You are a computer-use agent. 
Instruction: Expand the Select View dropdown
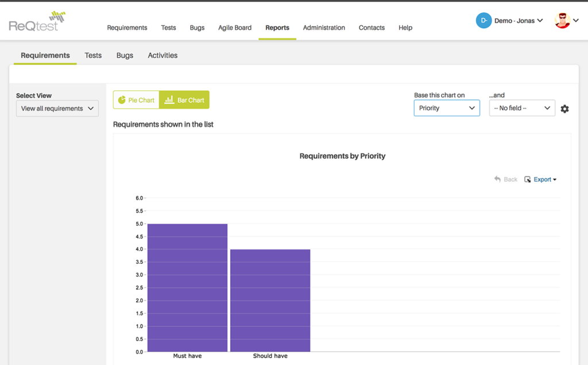tap(57, 109)
